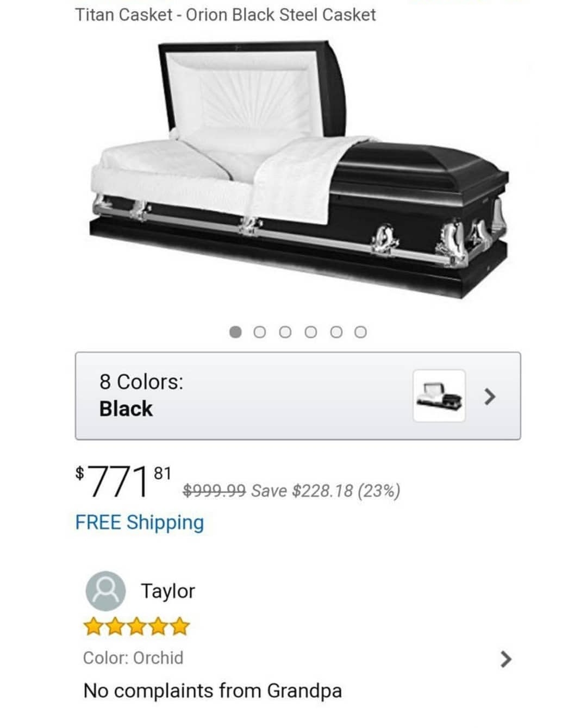
Task: Expand Taylor's review with chevron
Action: [505, 659]
